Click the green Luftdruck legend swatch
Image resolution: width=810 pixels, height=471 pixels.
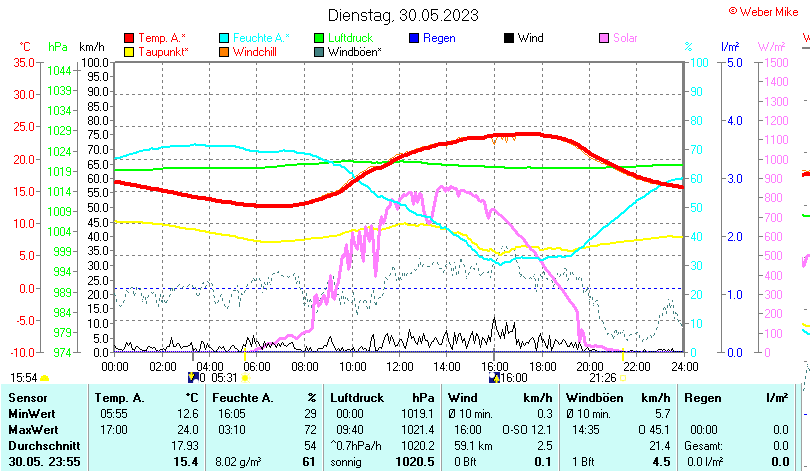319,38
